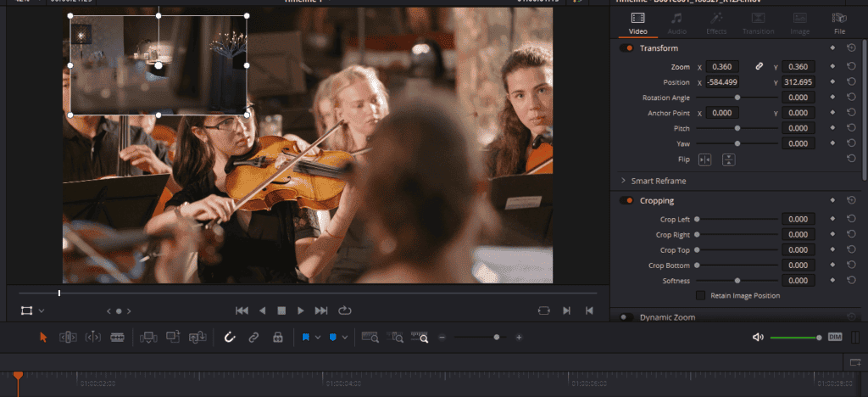Reset the Crop Bottom value
This screenshot has height=397, width=868.
pyautogui.click(x=851, y=266)
